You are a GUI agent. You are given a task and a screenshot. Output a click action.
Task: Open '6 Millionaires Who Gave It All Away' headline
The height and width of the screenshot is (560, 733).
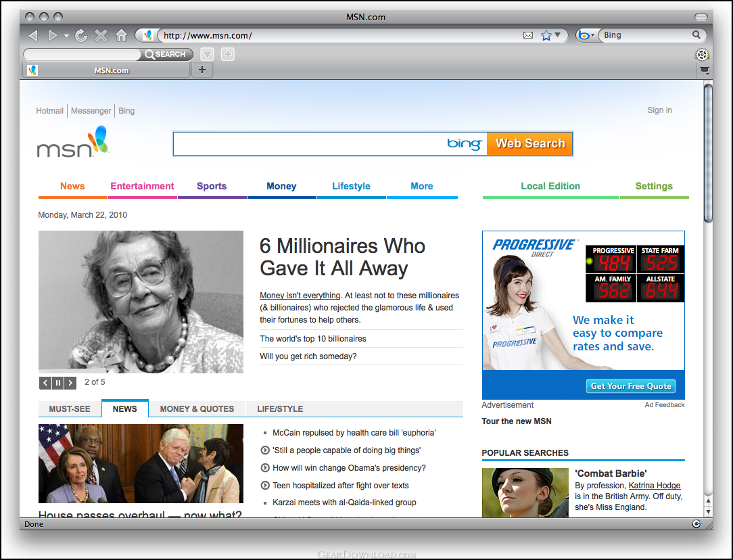coord(342,257)
